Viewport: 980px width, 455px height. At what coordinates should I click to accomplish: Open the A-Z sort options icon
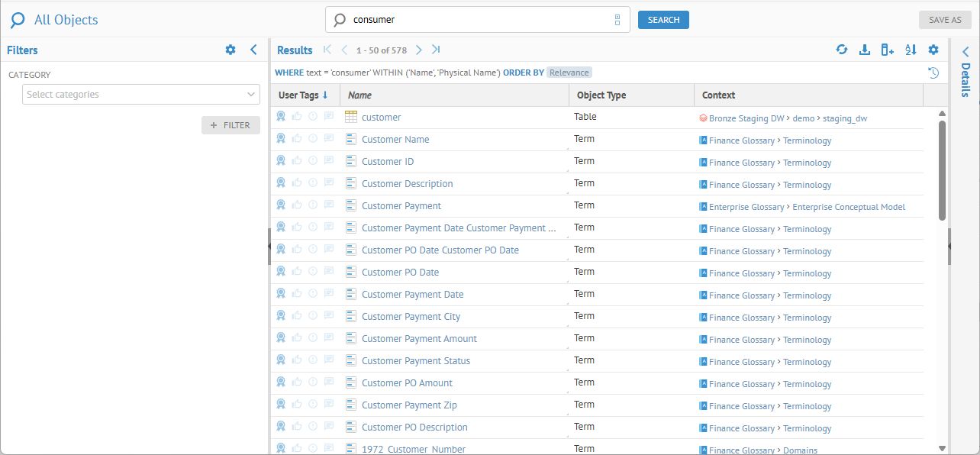click(910, 50)
